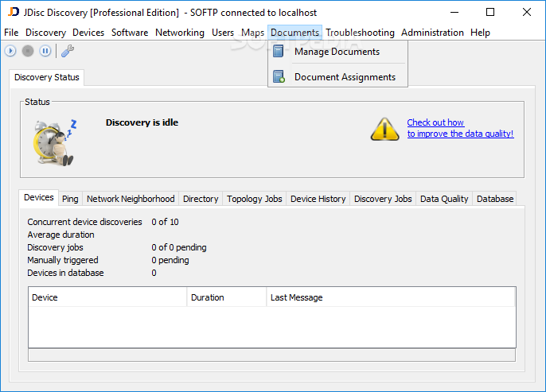Click the 'Devices in database' label
Viewport: 546px width, 392px height.
tap(65, 273)
